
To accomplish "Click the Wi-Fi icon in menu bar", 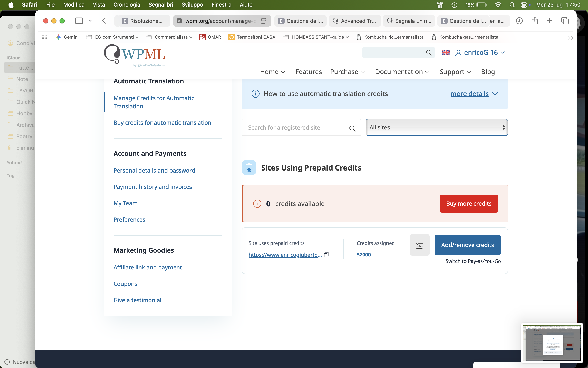I will click(x=498, y=5).
